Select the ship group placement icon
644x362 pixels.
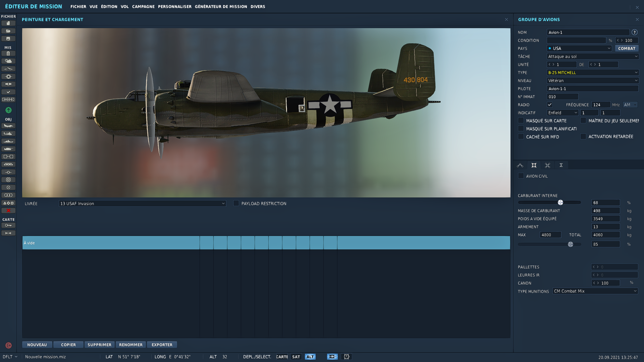[x=8, y=141]
